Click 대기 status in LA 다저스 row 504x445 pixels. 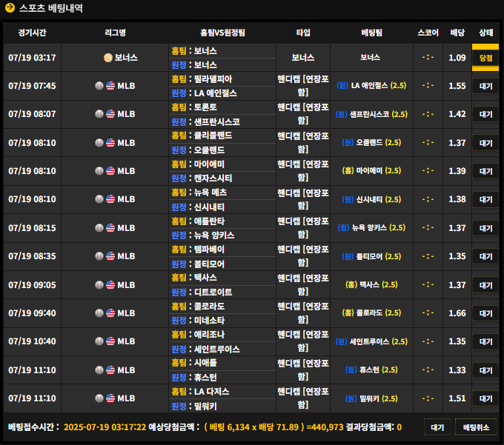485,398
